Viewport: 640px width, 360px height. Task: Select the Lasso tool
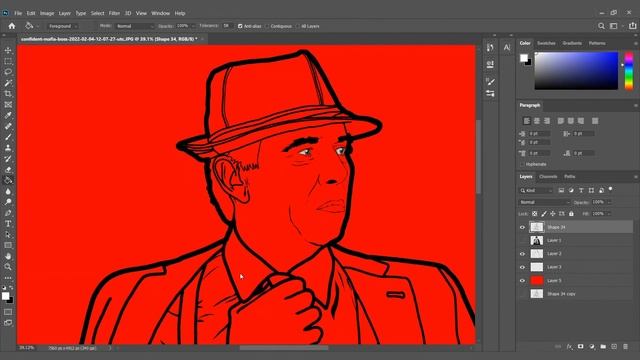(8, 72)
